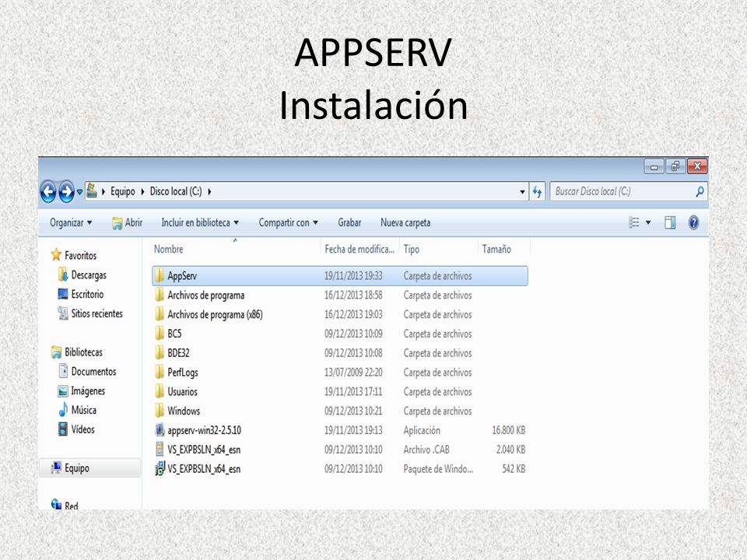Screen dimensions: 747x560
Task: Sort by Fecha de modifica... column
Action: (x=360, y=249)
